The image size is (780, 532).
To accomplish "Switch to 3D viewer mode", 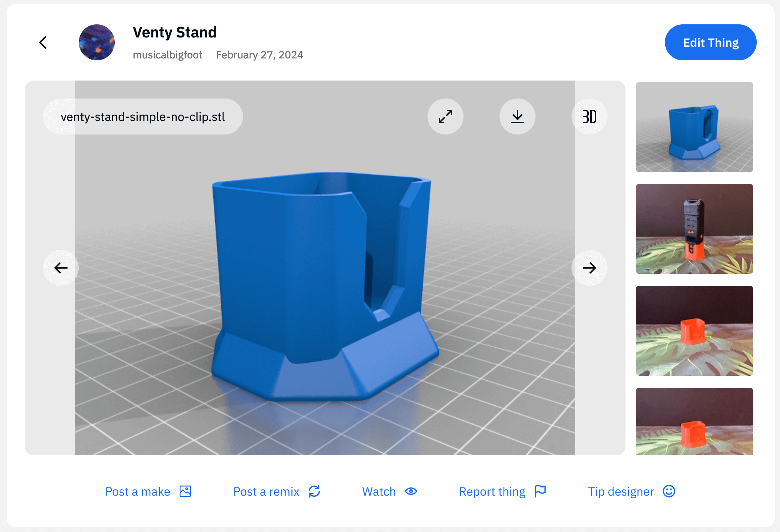I will tap(589, 117).
